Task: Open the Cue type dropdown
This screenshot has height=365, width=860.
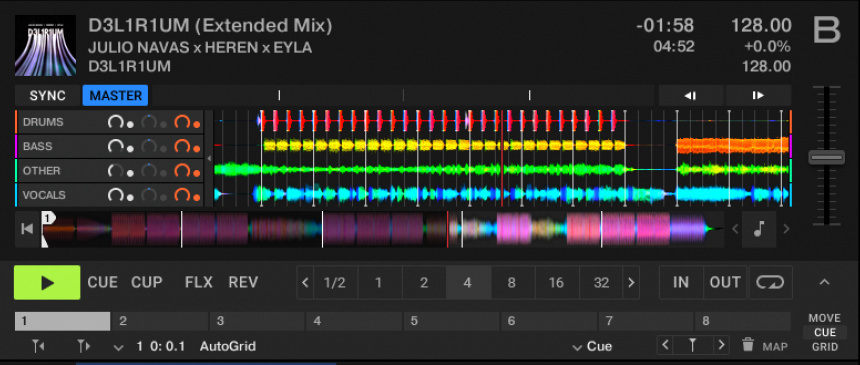Action: (x=592, y=347)
